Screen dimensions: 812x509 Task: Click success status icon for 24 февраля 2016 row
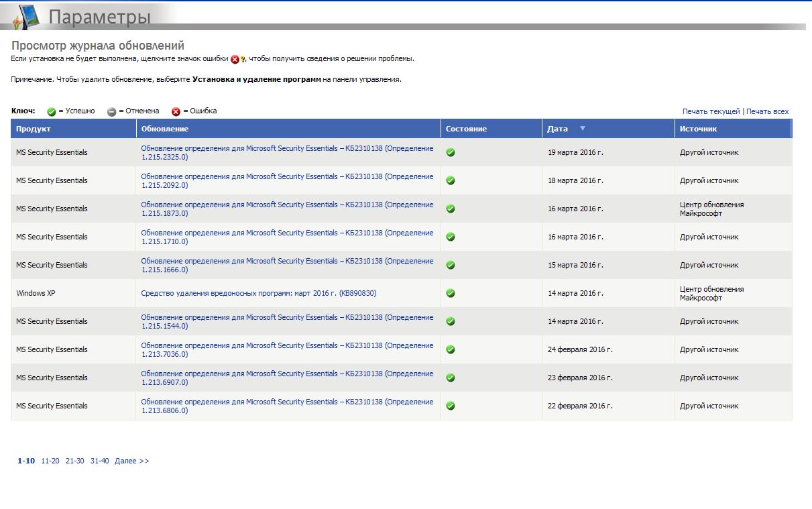pos(451,349)
